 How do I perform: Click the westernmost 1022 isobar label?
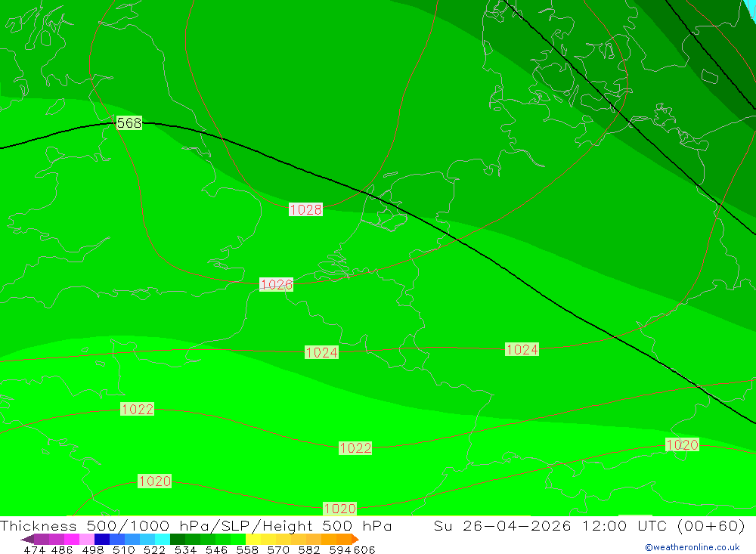click(138, 410)
